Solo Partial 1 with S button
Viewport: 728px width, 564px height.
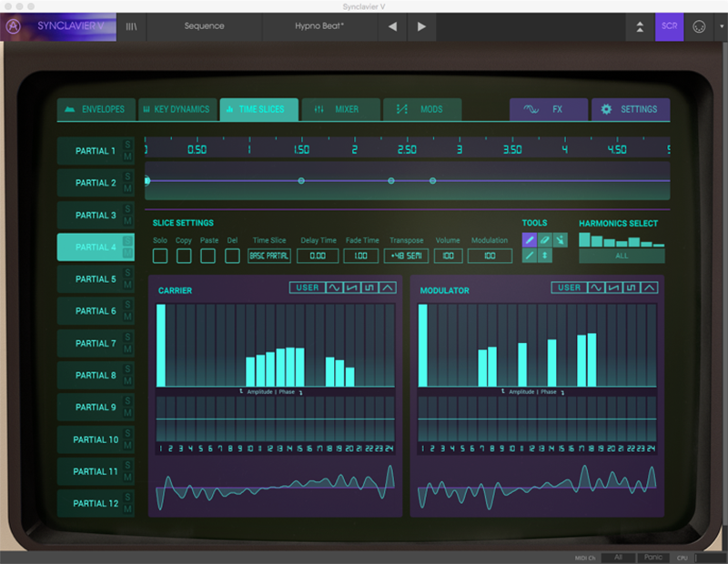click(127, 145)
